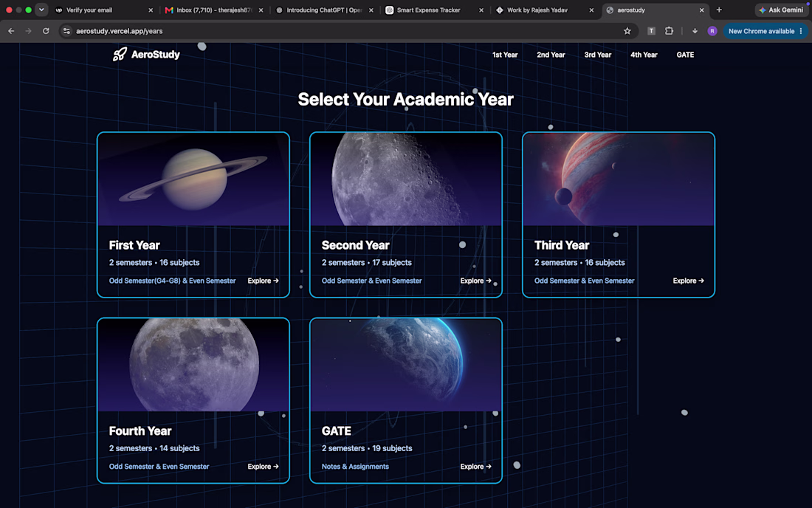Screen dimensions: 812x508
Task: Open 1st Year in navigation bar
Action: (505, 55)
